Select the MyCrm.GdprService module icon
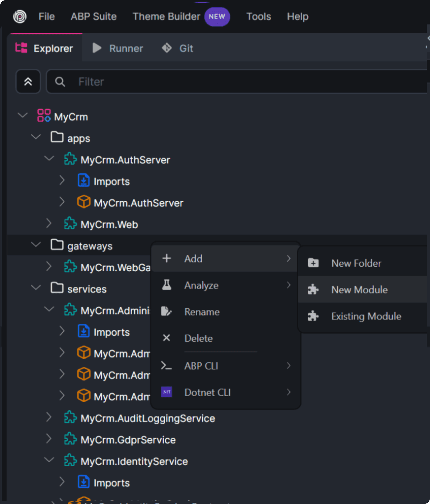430x504 pixels. 70,439
